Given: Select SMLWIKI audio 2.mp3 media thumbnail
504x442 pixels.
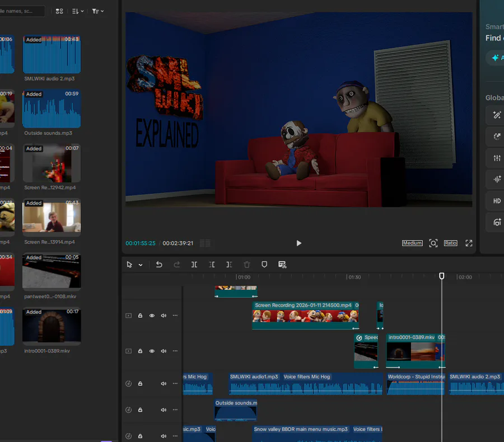Looking at the screenshot, I should click(52, 55).
